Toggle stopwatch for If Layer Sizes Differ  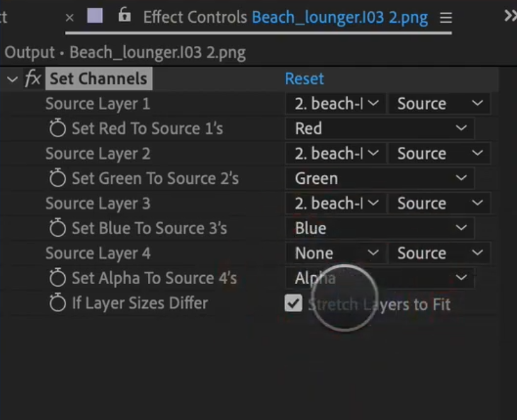[58, 304]
